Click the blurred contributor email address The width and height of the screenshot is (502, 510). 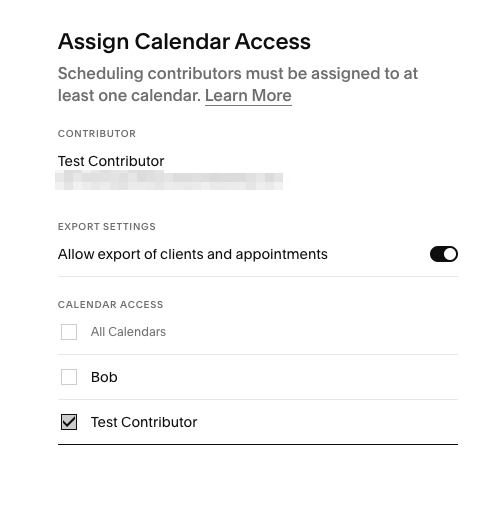169,181
